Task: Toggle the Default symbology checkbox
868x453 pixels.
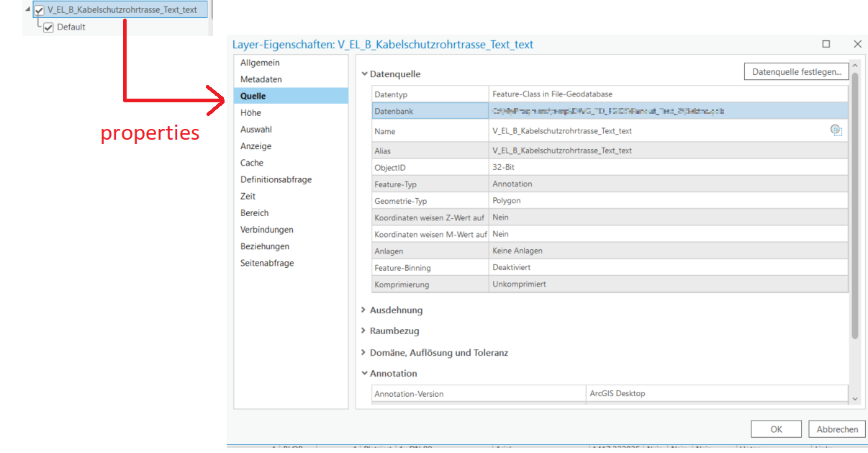Action: tap(48, 27)
